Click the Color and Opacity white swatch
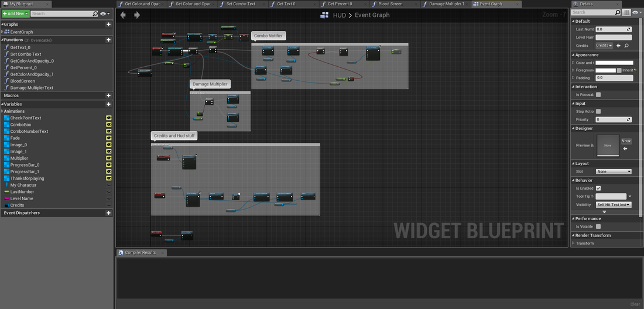 point(614,63)
